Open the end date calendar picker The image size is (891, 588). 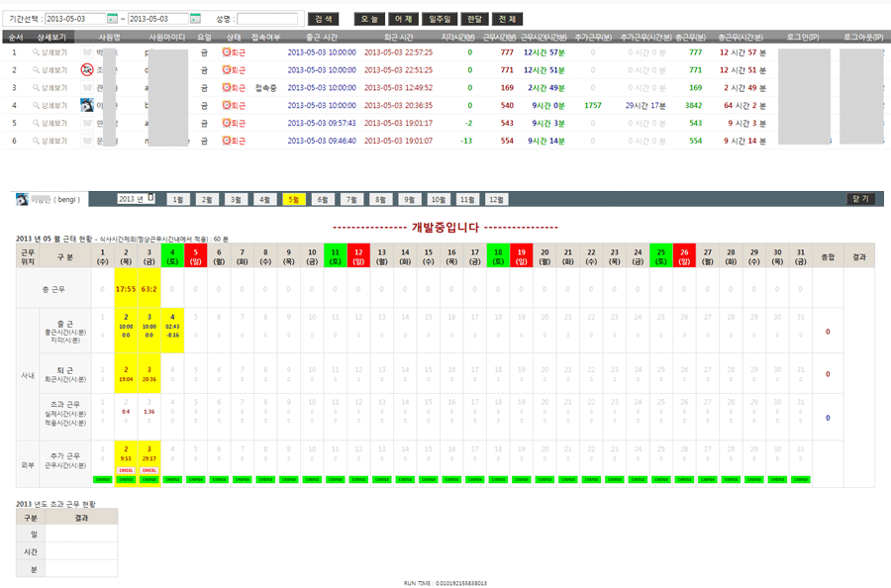tap(195, 19)
